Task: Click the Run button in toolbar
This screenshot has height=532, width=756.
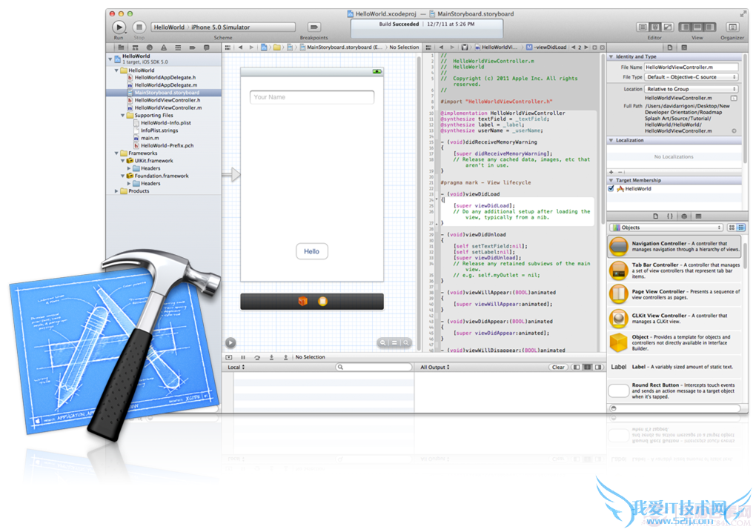Action: [x=119, y=27]
